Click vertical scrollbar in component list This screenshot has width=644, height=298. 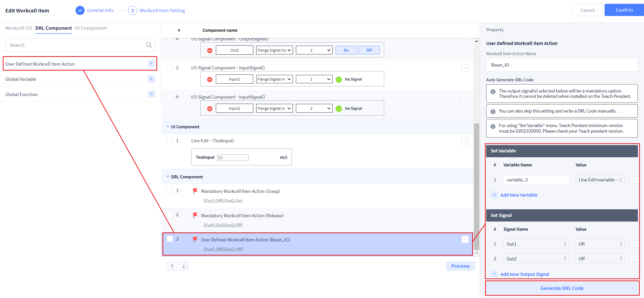click(476, 187)
